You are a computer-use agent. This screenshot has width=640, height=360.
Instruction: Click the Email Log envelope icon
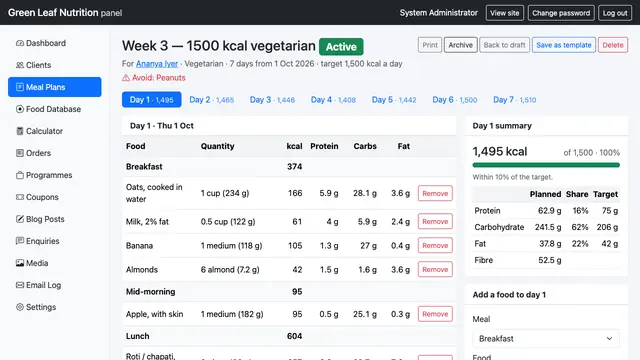coord(20,285)
